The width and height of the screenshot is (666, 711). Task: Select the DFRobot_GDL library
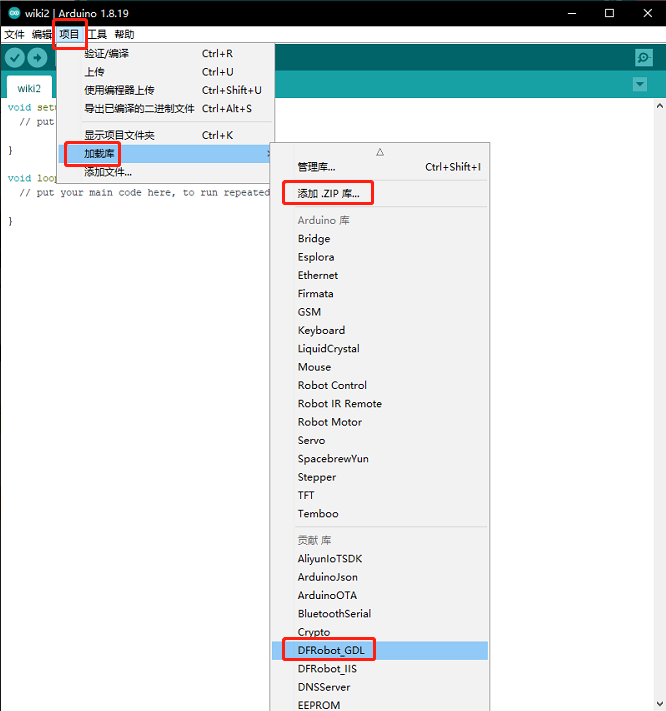(x=380, y=650)
